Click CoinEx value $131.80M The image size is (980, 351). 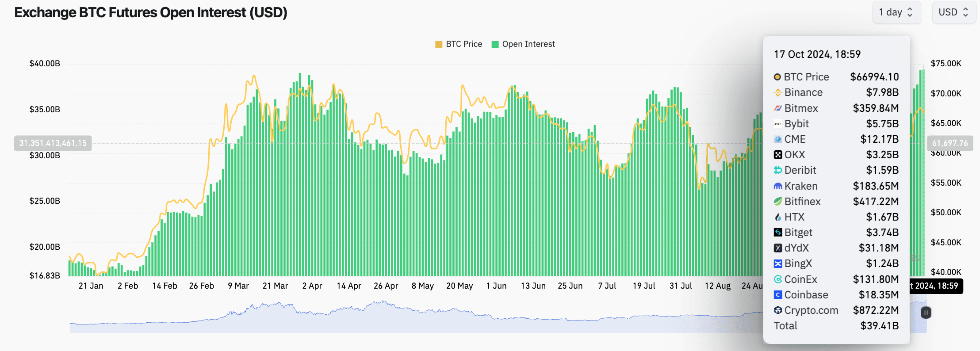(876, 279)
